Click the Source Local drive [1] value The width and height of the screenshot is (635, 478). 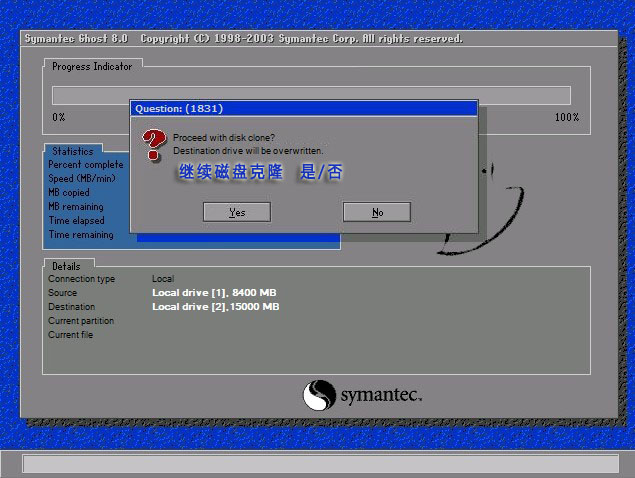click(215, 292)
